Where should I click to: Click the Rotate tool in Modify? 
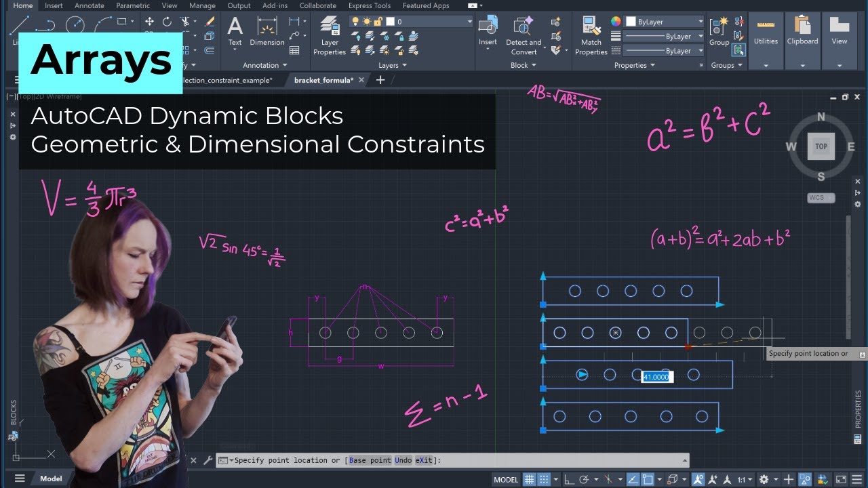[167, 22]
